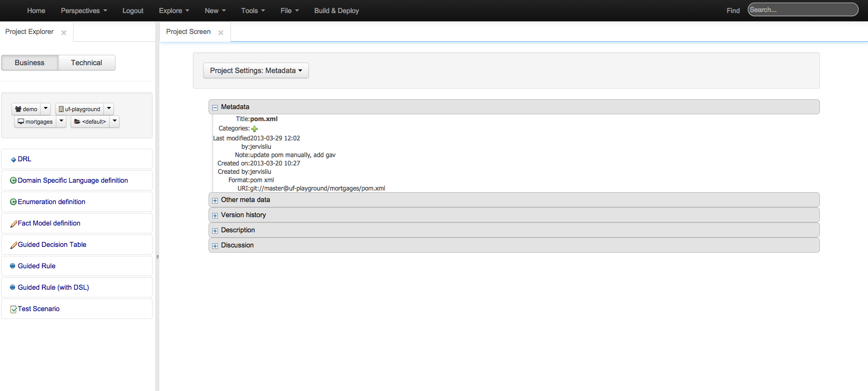The height and width of the screenshot is (391, 868).
Task: Switch to the Technical view
Action: tap(86, 63)
